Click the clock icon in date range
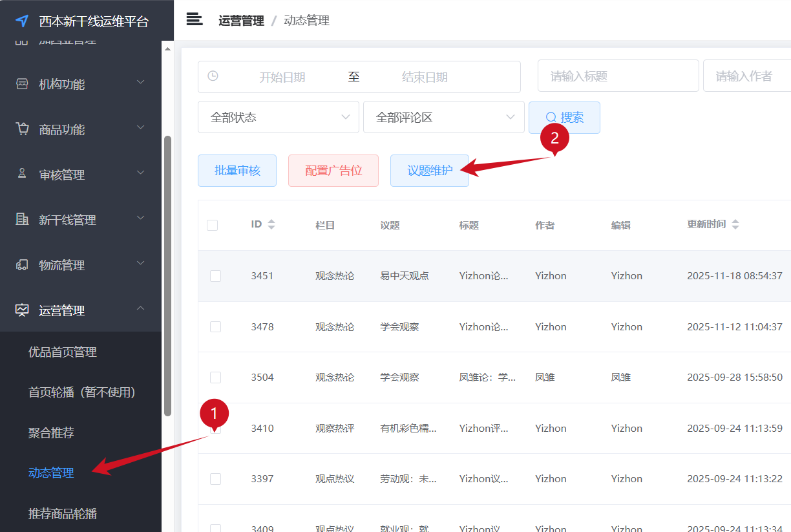791x532 pixels. [x=213, y=76]
